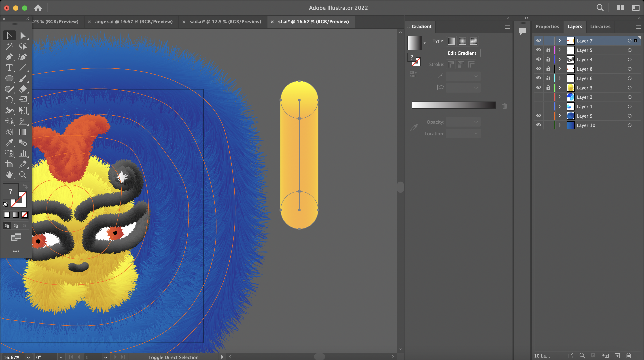Image resolution: width=644 pixels, height=360 pixels.
Task: Open the rotate view angle dropdown
Action: [x=61, y=357]
